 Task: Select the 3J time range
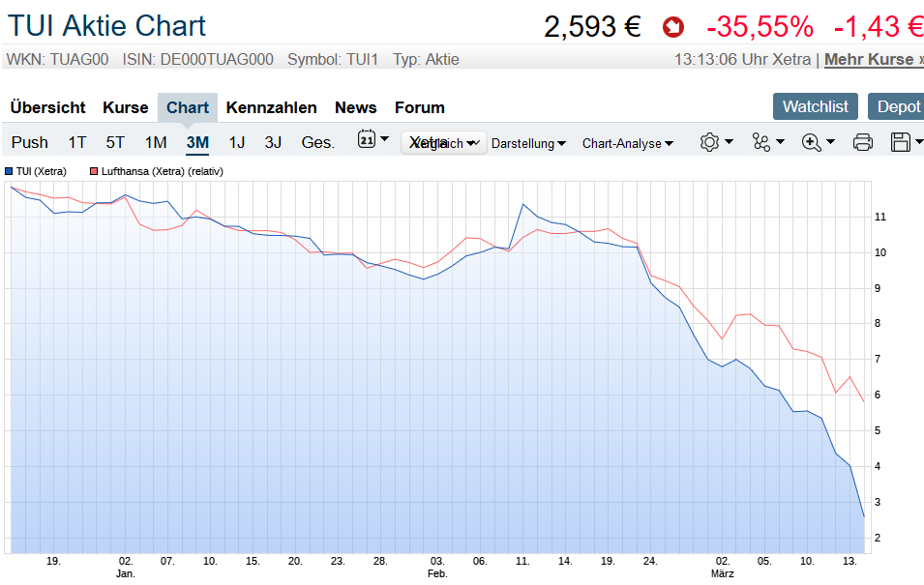(273, 142)
